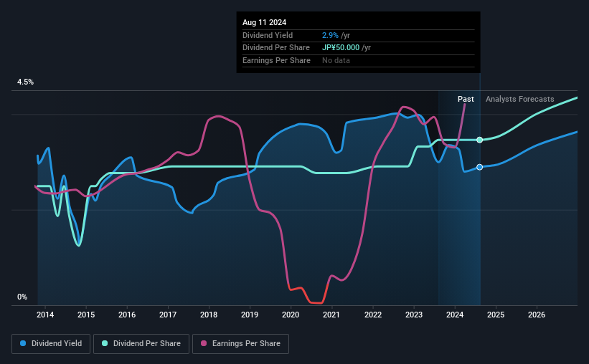This screenshot has width=589, height=364.
Task: Toggle the Dividend Per Share legend button
Action: [x=141, y=344]
